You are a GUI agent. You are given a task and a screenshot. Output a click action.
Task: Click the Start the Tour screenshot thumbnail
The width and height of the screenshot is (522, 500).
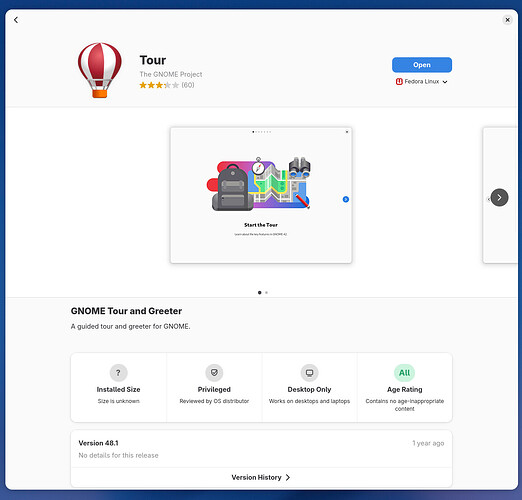[261, 195]
